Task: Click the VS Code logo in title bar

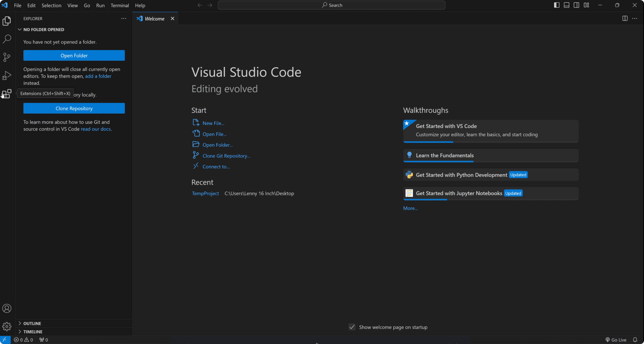Action: 5,5
